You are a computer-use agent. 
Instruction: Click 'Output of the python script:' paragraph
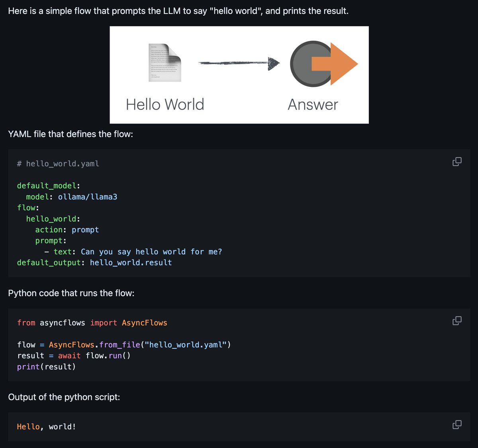pyautogui.click(x=64, y=397)
